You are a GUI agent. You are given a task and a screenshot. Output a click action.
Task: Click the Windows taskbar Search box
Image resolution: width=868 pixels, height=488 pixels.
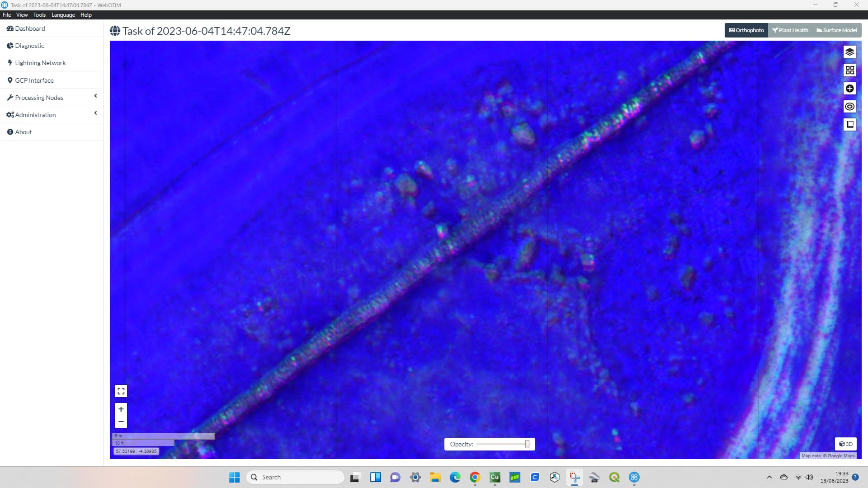(295, 477)
